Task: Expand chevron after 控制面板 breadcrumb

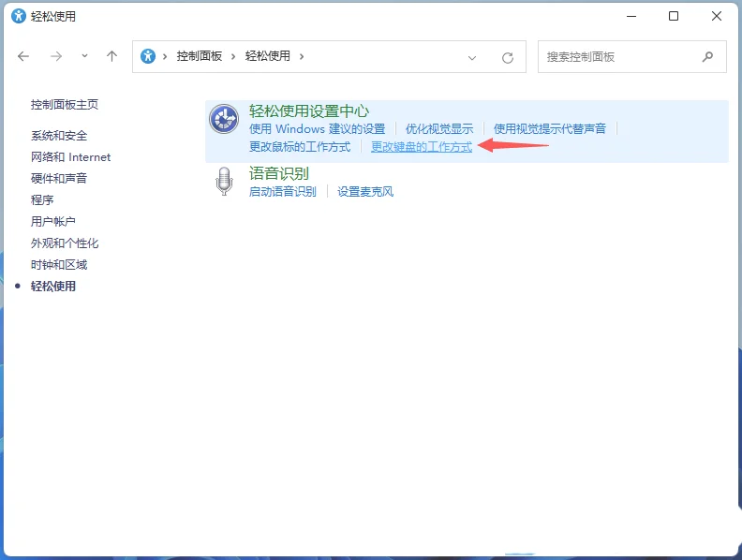Action: (233, 57)
